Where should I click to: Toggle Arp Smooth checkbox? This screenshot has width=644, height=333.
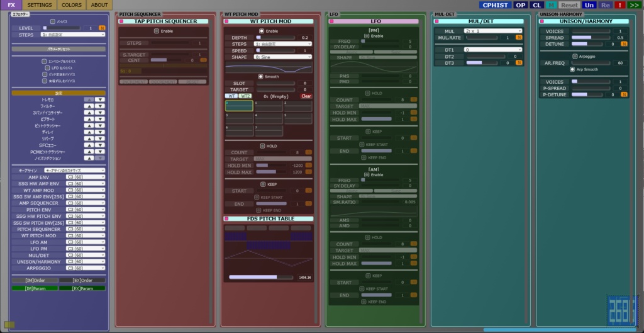pos(572,69)
